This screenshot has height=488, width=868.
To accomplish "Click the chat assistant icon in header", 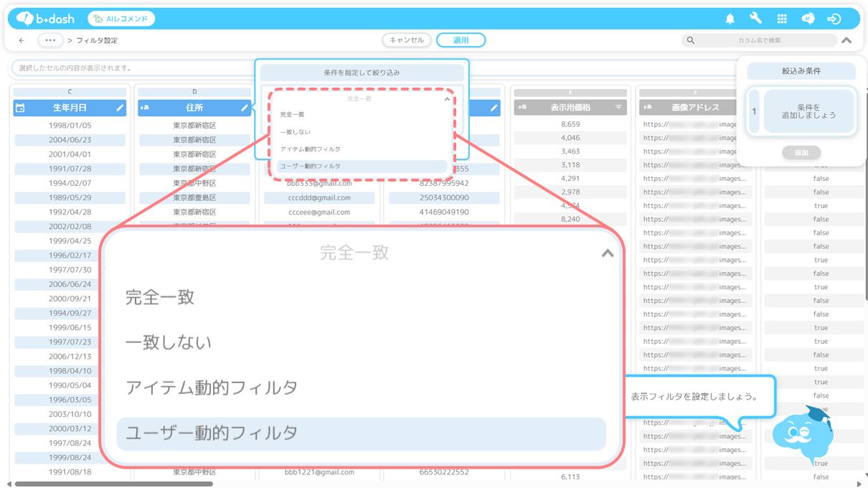I will [808, 19].
